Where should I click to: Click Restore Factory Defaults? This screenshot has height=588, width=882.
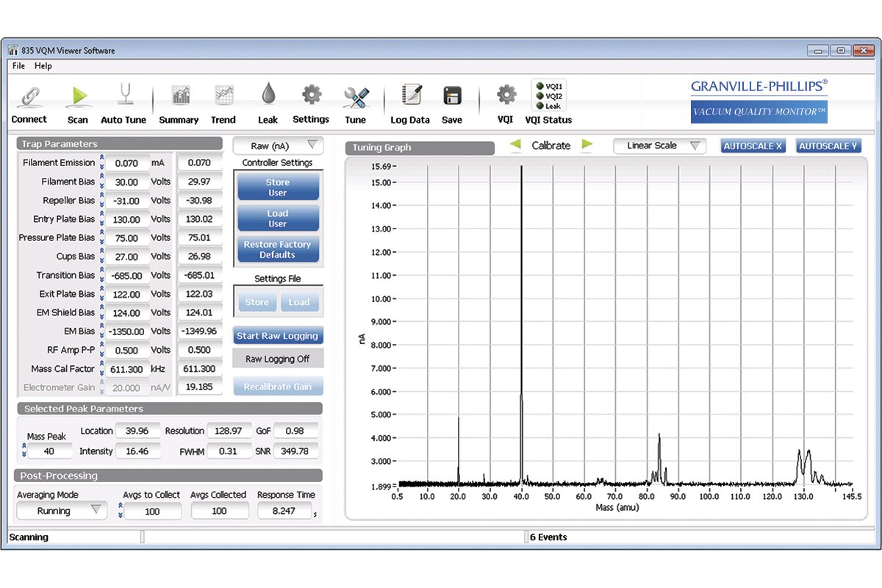click(x=278, y=249)
